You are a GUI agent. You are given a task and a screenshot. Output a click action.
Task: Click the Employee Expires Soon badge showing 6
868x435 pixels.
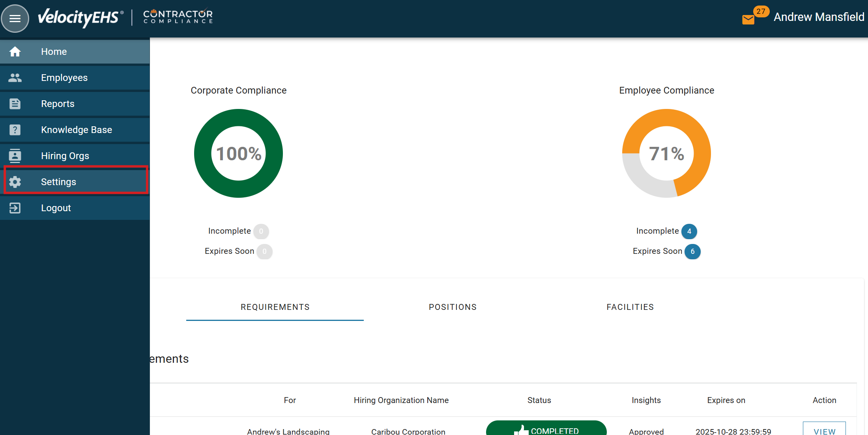pos(692,251)
